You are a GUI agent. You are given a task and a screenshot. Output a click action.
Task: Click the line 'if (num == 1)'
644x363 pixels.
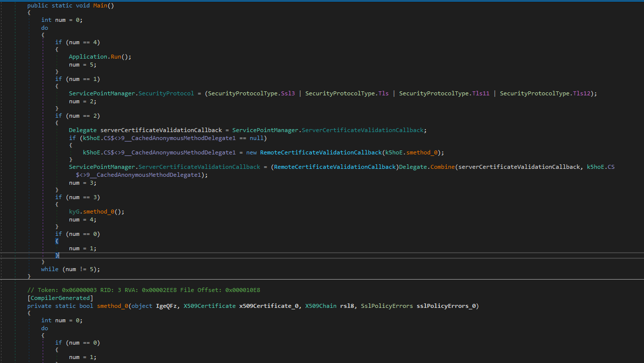point(77,79)
